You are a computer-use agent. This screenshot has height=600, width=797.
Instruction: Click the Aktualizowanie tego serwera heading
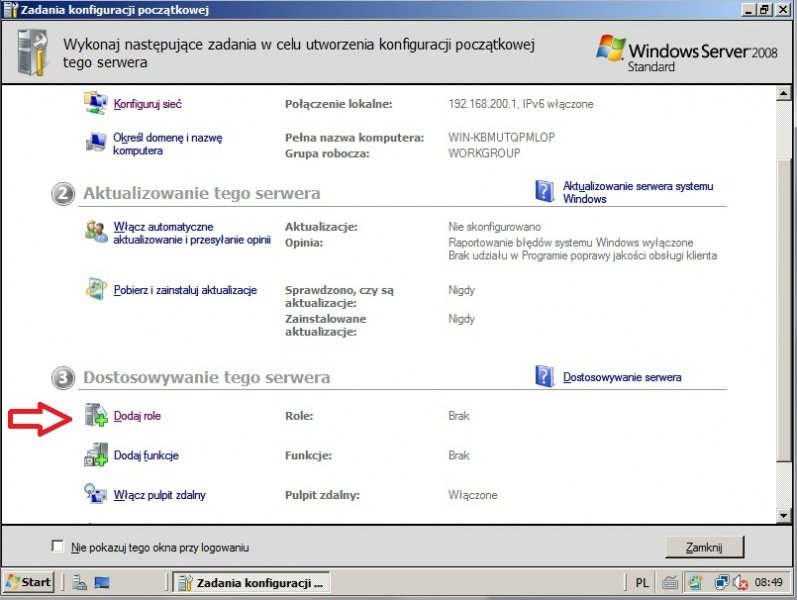[x=202, y=193]
